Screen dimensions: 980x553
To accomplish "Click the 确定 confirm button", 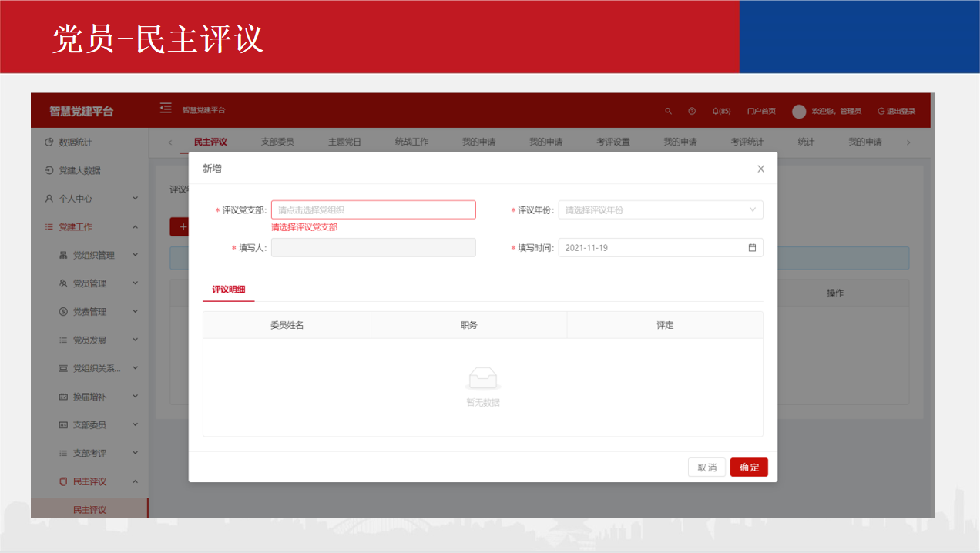I will pos(749,468).
